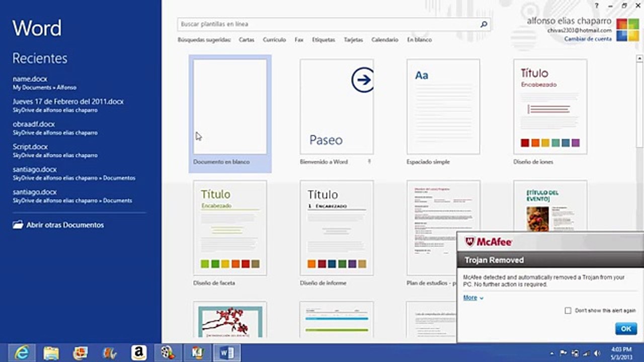Open the Tarjetas suggested search
The width and height of the screenshot is (644, 362).
coord(353,40)
